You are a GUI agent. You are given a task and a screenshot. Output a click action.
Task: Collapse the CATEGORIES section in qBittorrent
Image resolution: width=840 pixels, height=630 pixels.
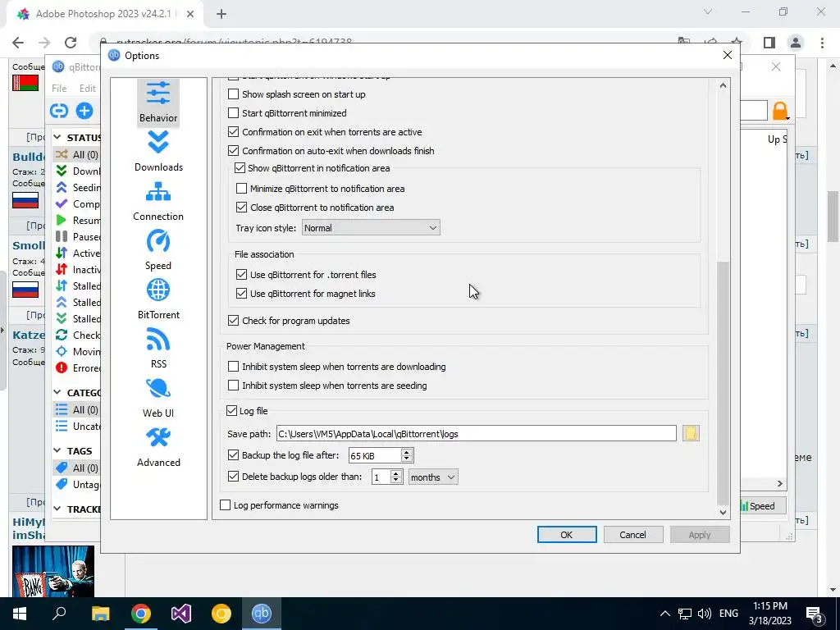coord(57,393)
